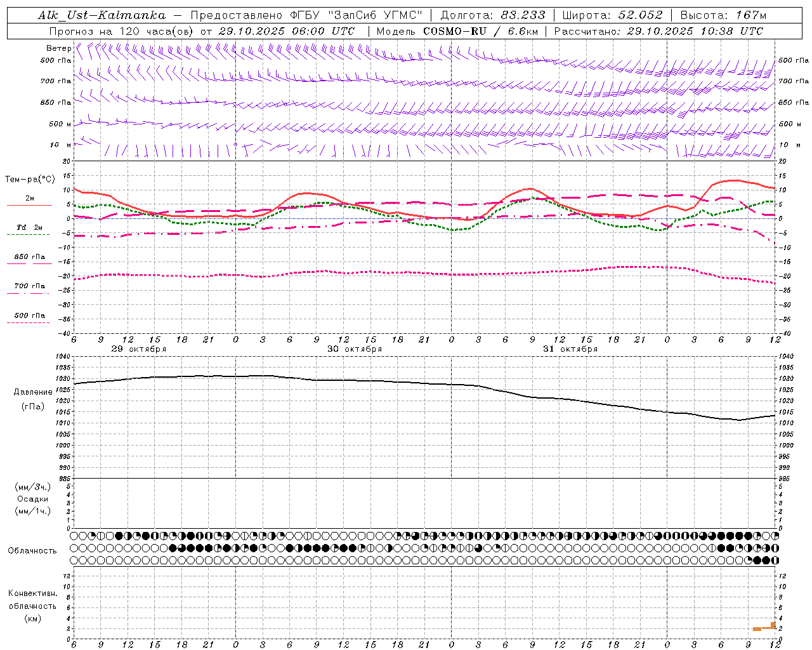
Task: Click the Модель COSMO-RU / 6.6км label
Action: coord(457,31)
